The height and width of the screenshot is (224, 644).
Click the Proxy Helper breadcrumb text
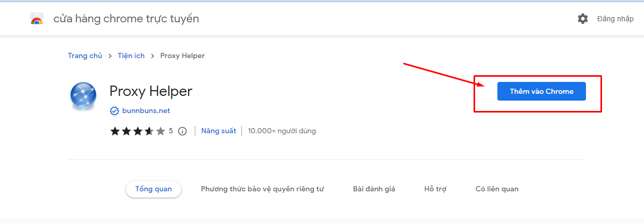pos(182,55)
